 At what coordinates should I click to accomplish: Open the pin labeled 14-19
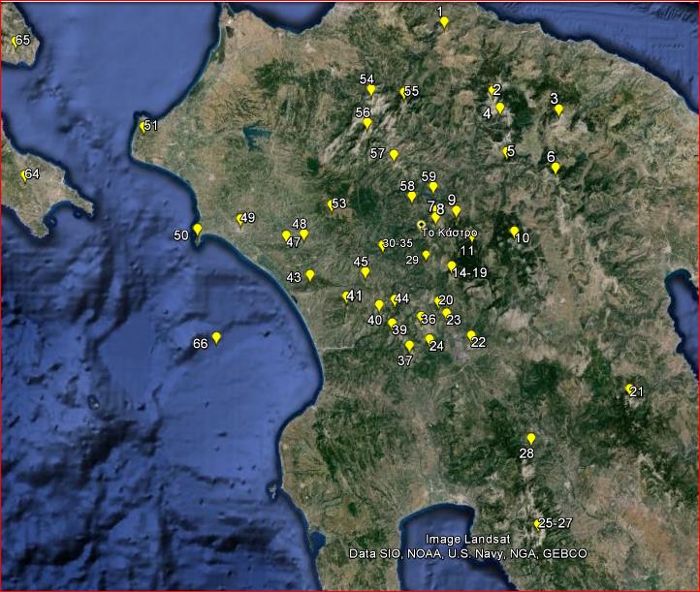[452, 266]
